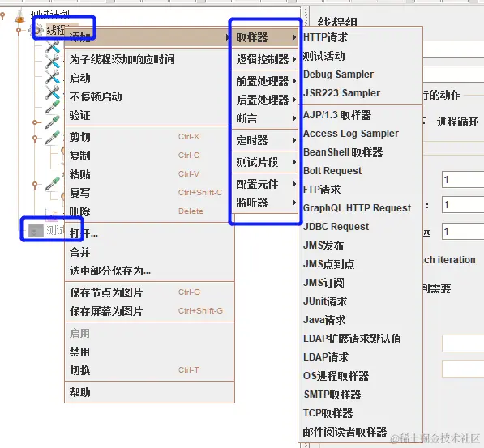Select the topmost crossed wrench-screwdriver tree icon
This screenshot has width=484, height=448.
pyautogui.click(x=53, y=47)
